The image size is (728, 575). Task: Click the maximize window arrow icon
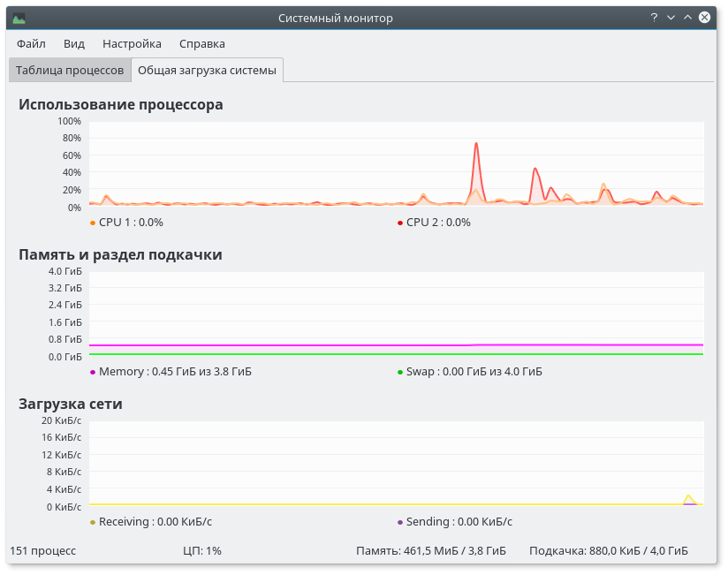(687, 18)
